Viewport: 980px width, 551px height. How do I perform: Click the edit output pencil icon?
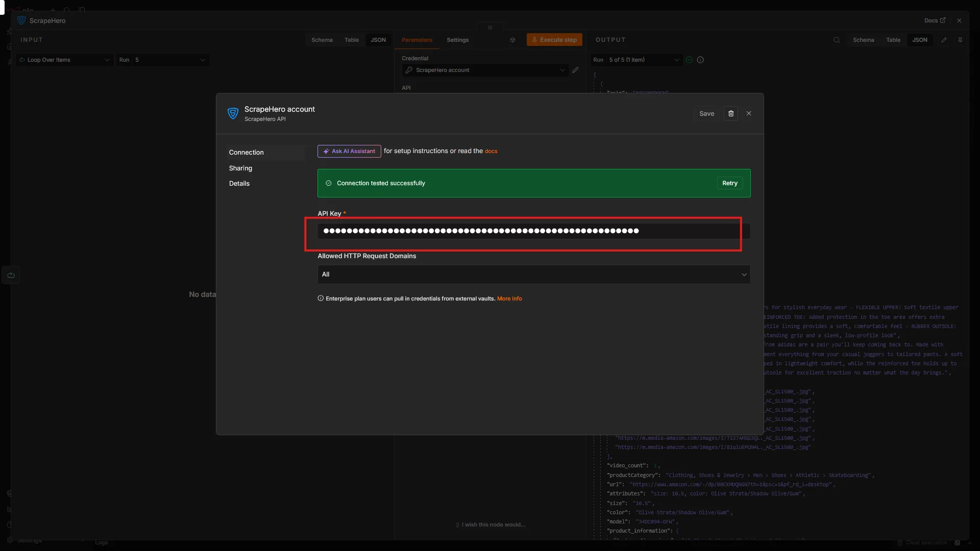pyautogui.click(x=944, y=40)
